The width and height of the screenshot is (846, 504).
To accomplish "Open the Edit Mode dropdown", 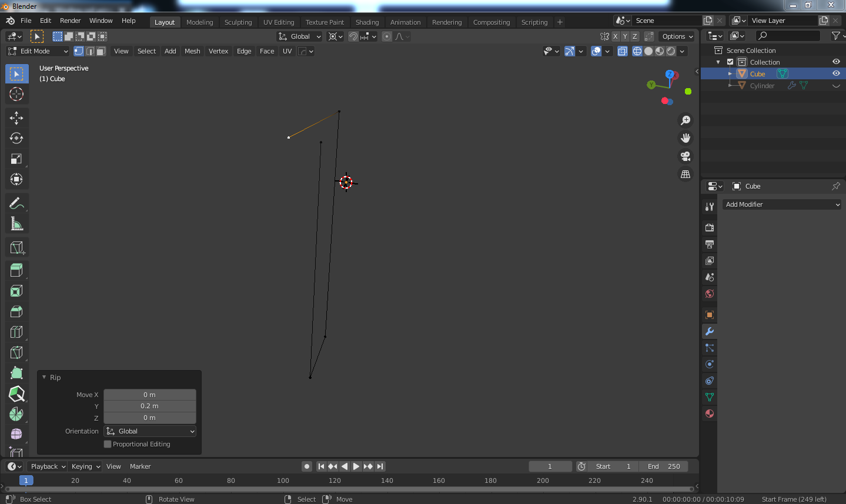I will tap(38, 51).
